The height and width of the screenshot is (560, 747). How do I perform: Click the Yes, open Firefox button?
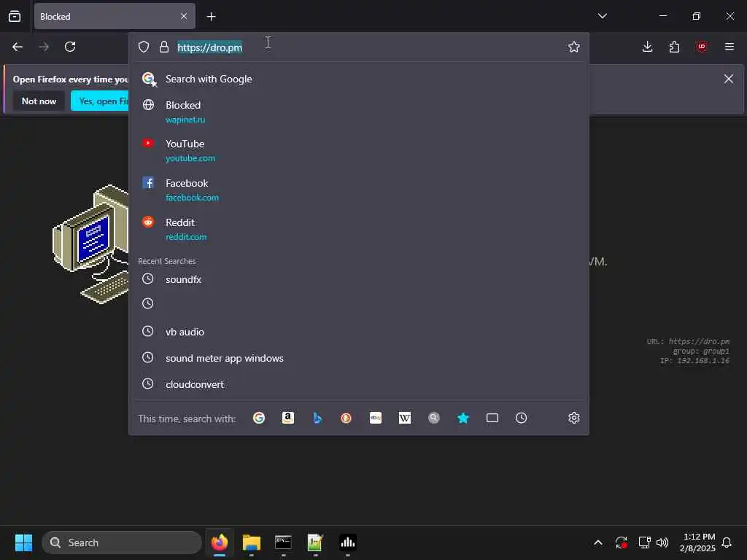tap(100, 101)
